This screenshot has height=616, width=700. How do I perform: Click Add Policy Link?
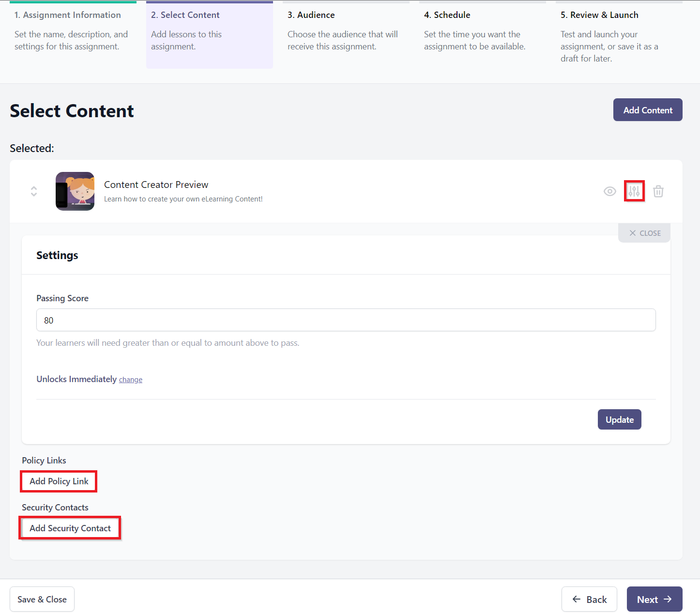(59, 481)
